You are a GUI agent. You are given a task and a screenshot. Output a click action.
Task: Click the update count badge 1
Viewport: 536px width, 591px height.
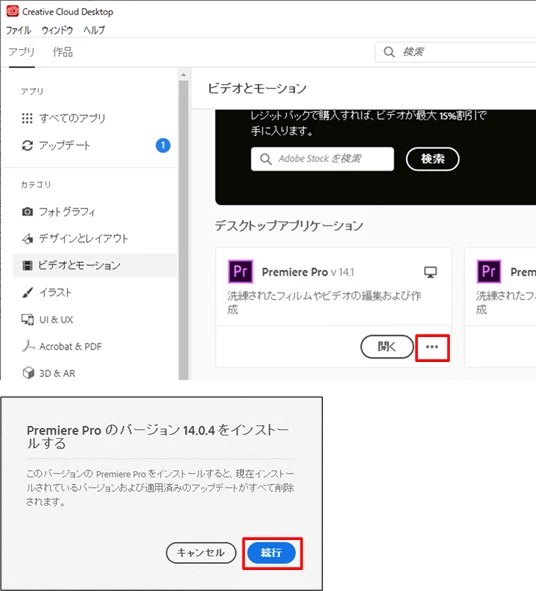(163, 145)
